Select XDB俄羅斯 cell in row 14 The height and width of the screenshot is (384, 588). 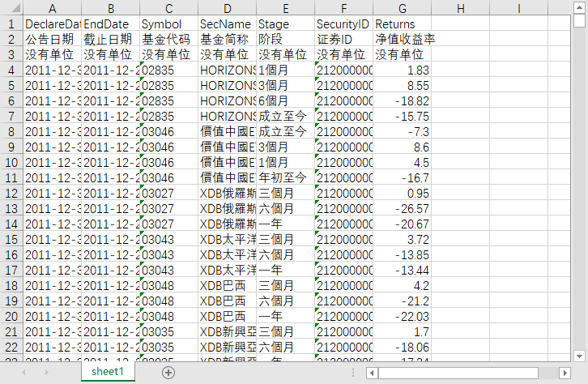(228, 224)
